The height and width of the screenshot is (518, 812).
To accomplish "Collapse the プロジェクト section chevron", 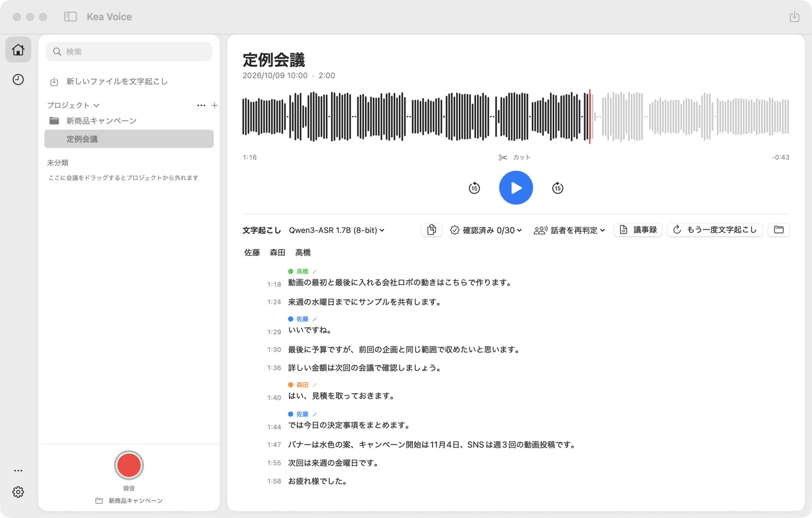I will click(96, 106).
